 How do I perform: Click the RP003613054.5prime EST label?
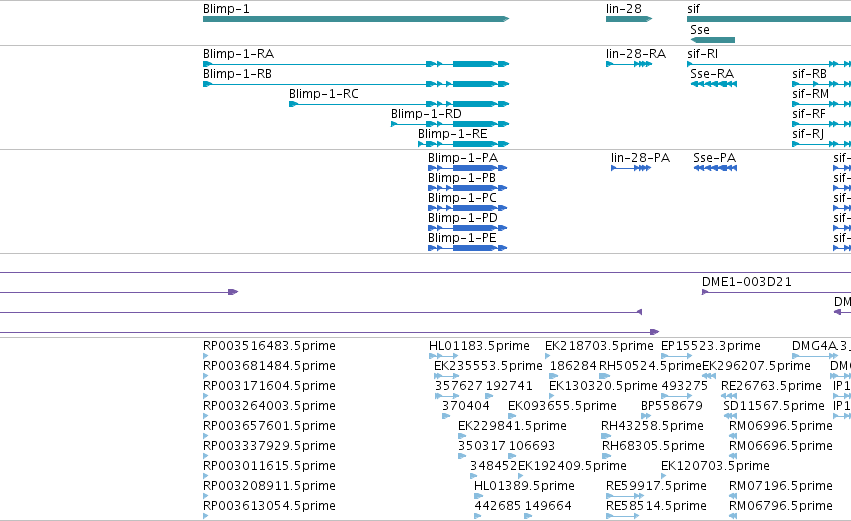point(269,507)
